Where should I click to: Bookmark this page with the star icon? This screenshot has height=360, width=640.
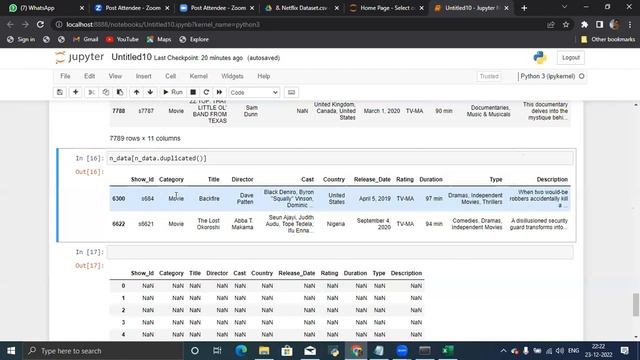pyautogui.click(x=566, y=24)
